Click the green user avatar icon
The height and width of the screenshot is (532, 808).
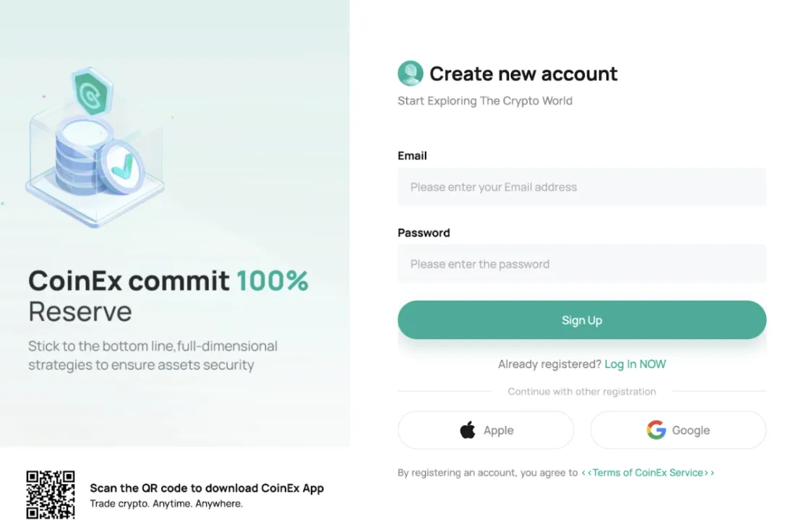point(411,73)
